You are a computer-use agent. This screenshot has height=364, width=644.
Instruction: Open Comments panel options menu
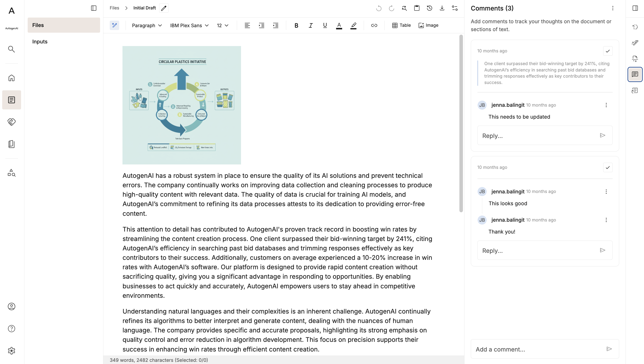coord(613,8)
